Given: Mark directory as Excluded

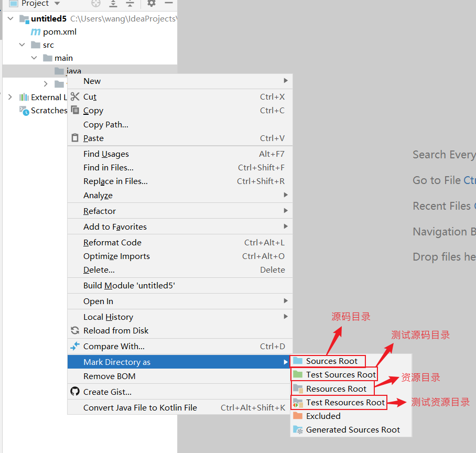Looking at the screenshot, I should coord(351,416).
